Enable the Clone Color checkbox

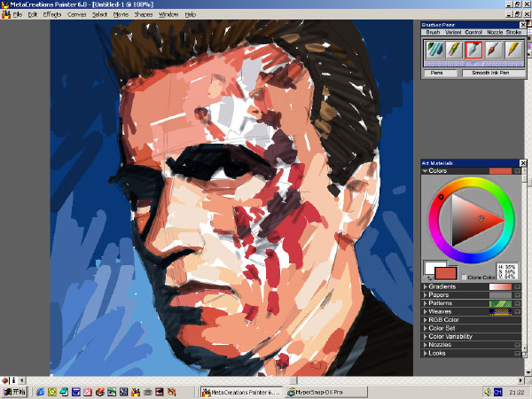pos(464,278)
